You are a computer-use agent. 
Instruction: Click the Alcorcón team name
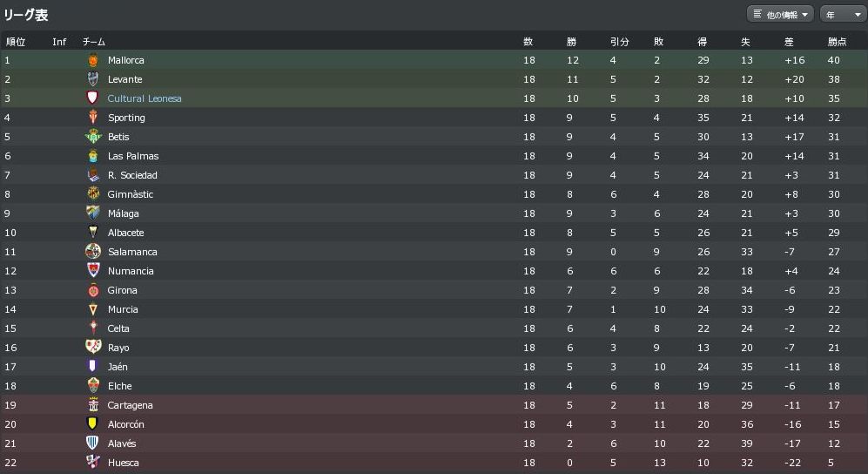tap(126, 424)
